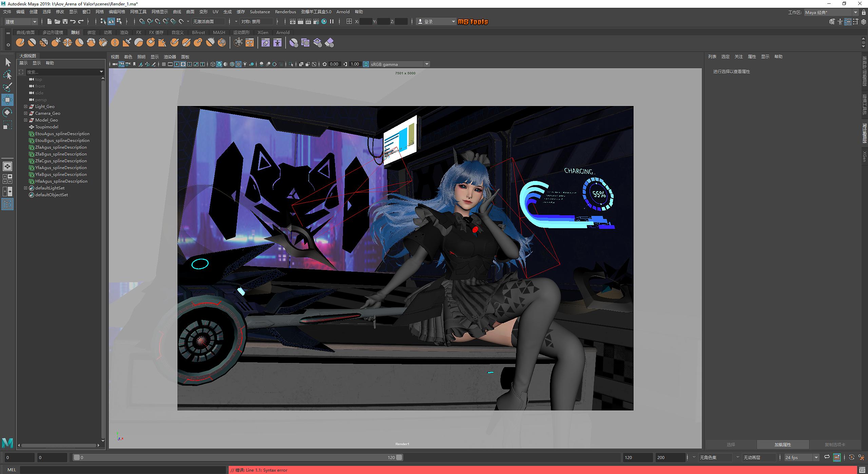Click the time range slider bar

[238, 457]
